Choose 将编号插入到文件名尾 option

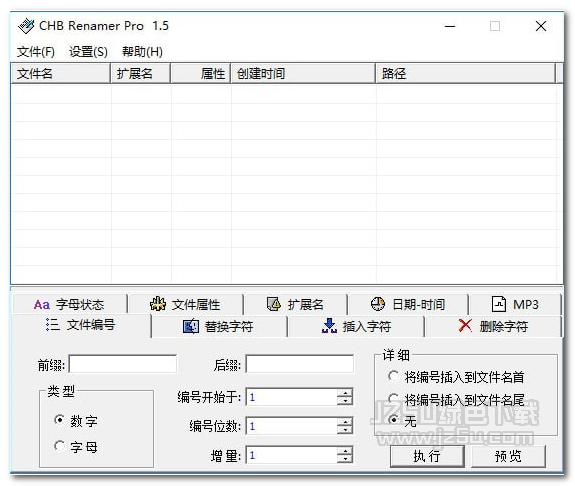click(393, 399)
